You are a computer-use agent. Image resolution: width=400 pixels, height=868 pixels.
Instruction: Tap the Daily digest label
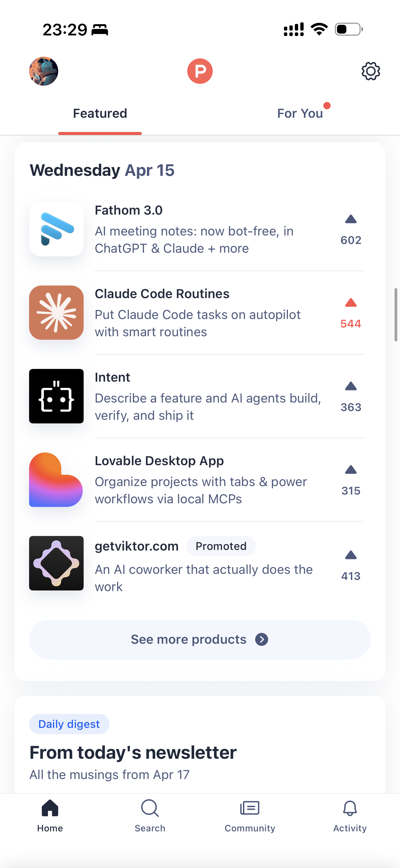pos(69,724)
